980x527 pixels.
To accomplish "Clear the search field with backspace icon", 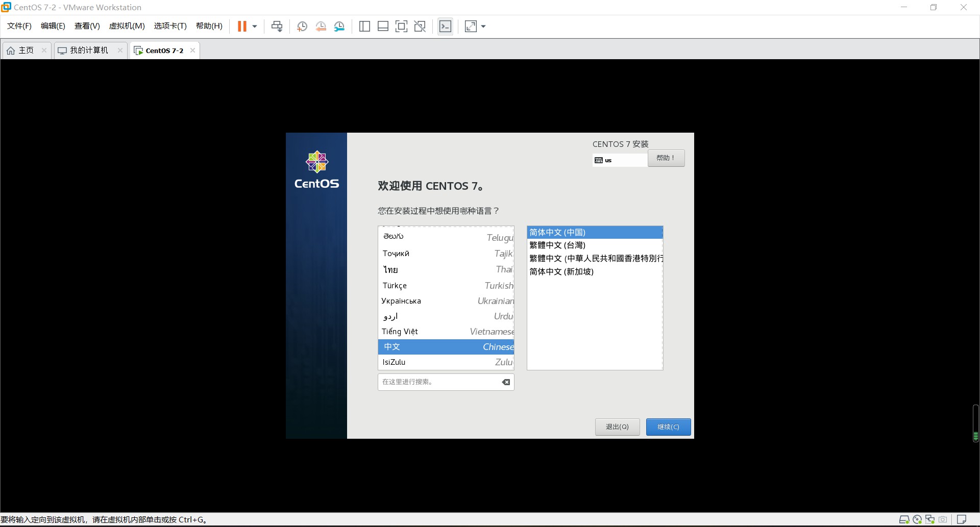I will click(x=506, y=382).
